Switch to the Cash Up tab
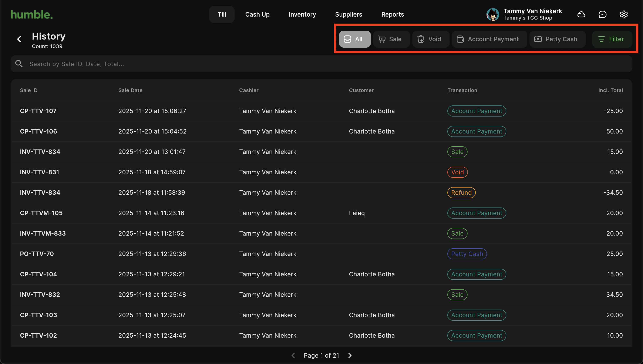 257,14
